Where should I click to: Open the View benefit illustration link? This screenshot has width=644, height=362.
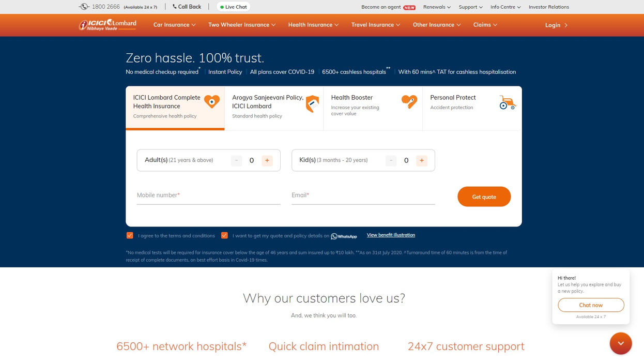(391, 235)
